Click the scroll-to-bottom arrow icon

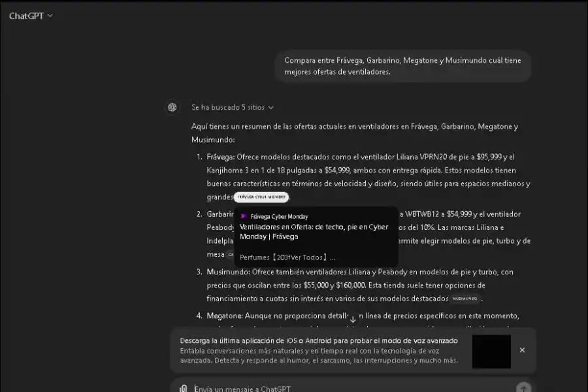pyautogui.click(x=353, y=318)
